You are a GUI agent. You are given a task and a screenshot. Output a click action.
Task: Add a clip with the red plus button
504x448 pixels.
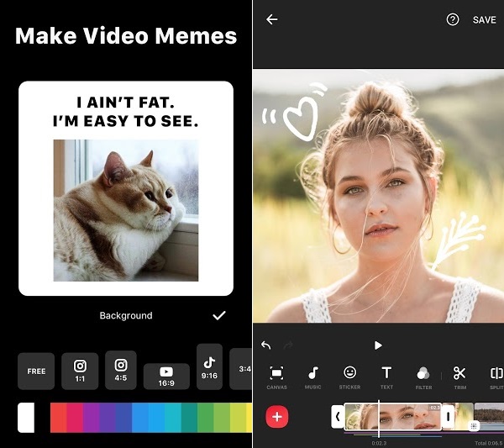[x=276, y=417]
